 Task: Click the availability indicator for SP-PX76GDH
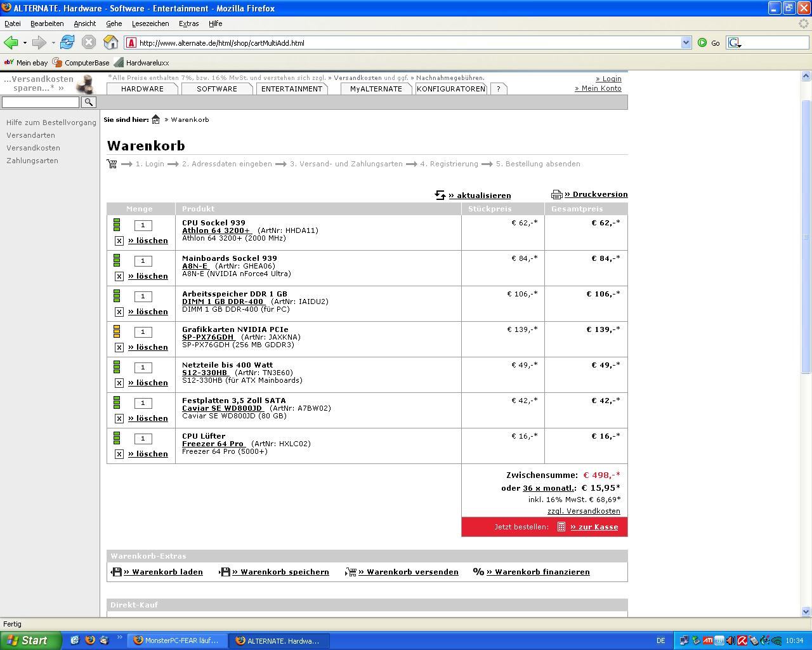click(117, 331)
